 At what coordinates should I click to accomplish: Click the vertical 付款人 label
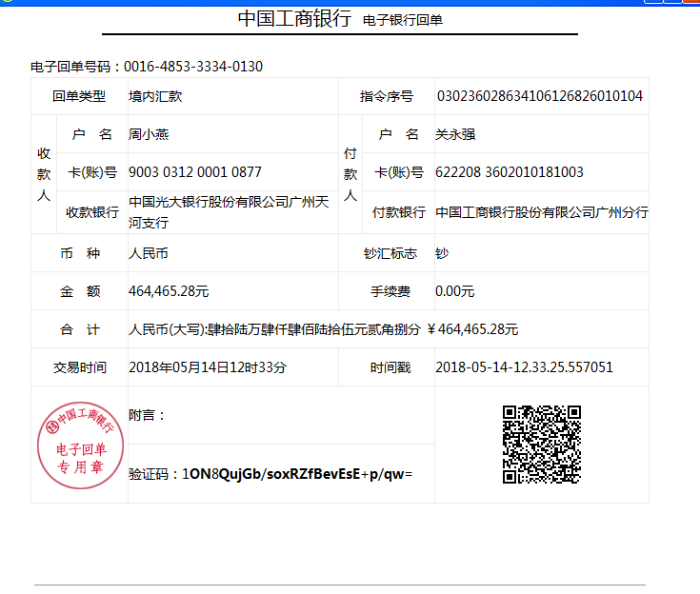350,174
